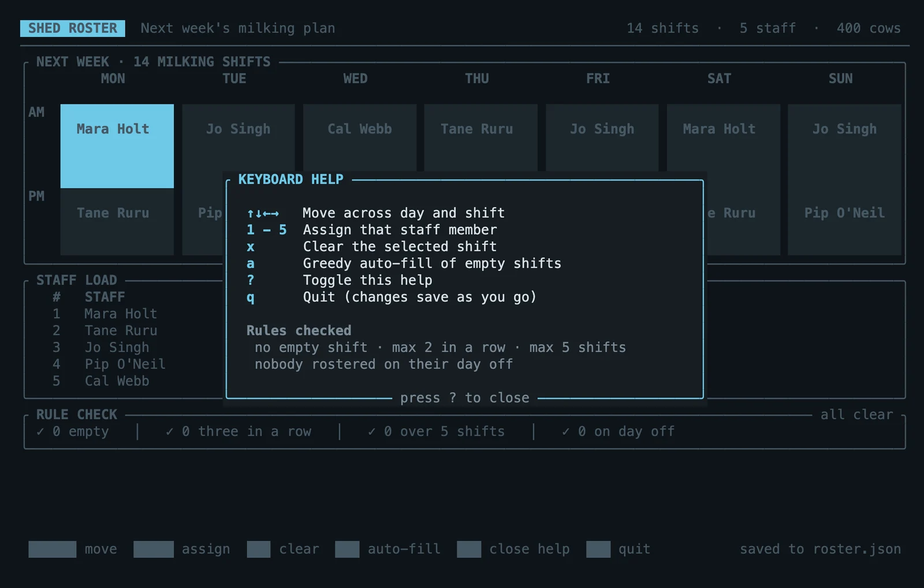Click the '0 on day off' rule result
924x588 pixels.
coord(619,431)
